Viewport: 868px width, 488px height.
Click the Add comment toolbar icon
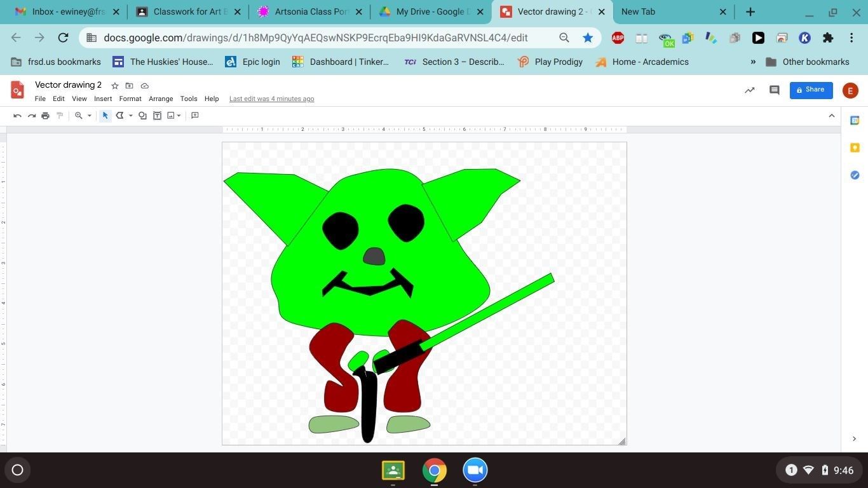click(x=195, y=116)
